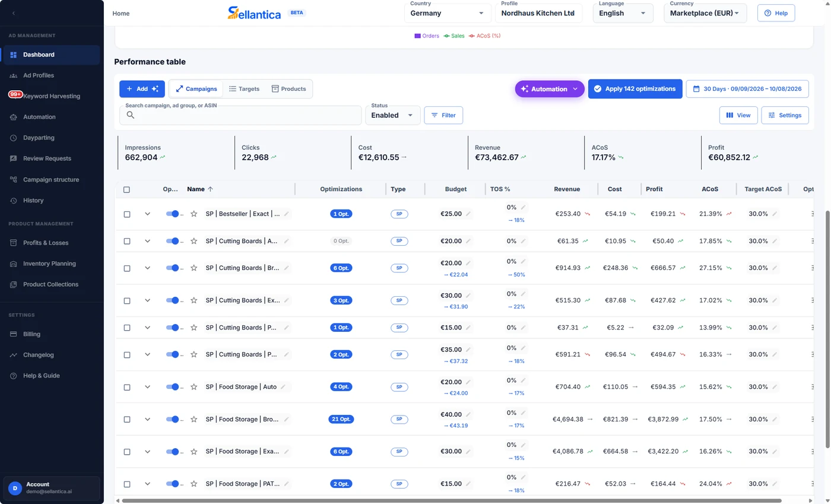The width and height of the screenshot is (831, 504).
Task: Click the 21 Opt. badge for Food Storage Bro...
Action: 341,419
